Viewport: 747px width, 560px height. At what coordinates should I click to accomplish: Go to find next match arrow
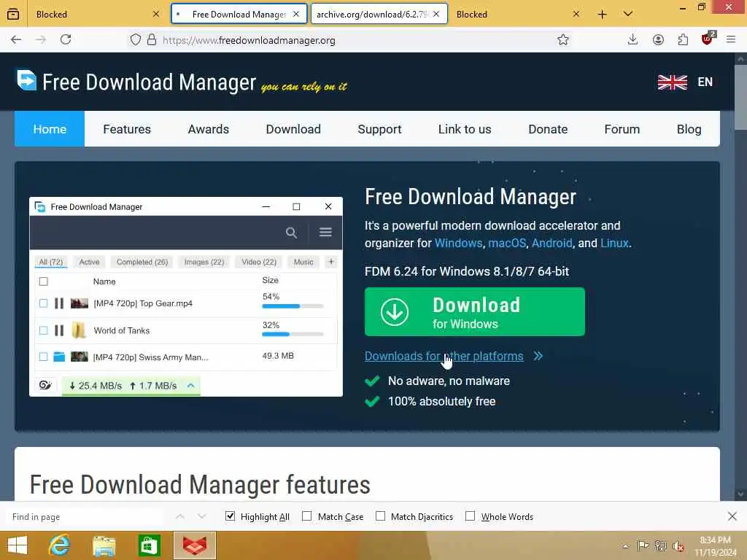[201, 516]
